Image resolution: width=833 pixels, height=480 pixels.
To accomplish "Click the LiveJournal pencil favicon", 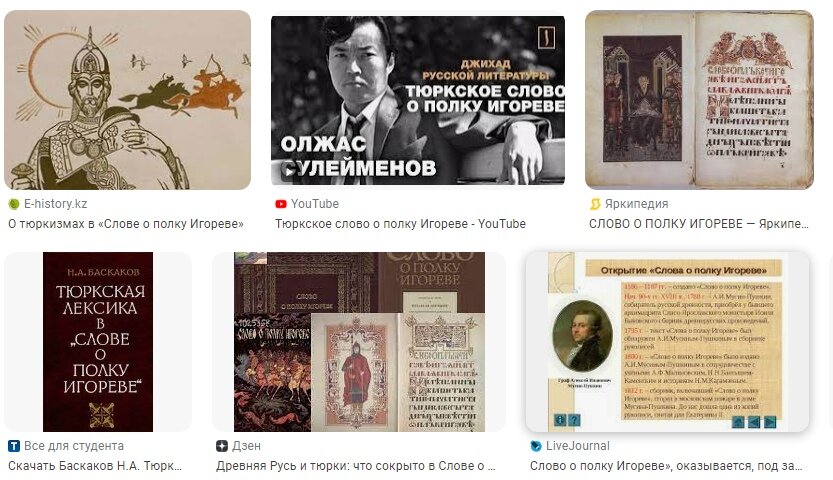I will pyautogui.click(x=536, y=446).
